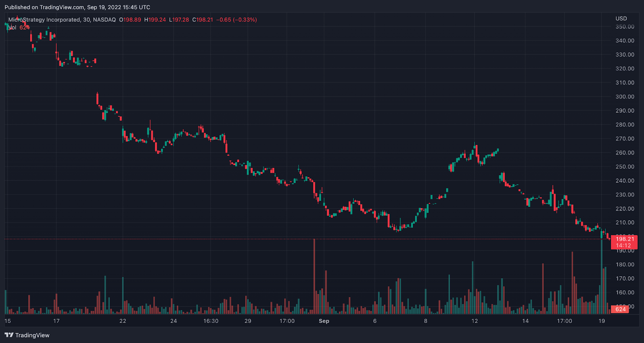Click the 14:12 bar countdown label
Viewport: 644px width, 343px height.
click(623, 246)
